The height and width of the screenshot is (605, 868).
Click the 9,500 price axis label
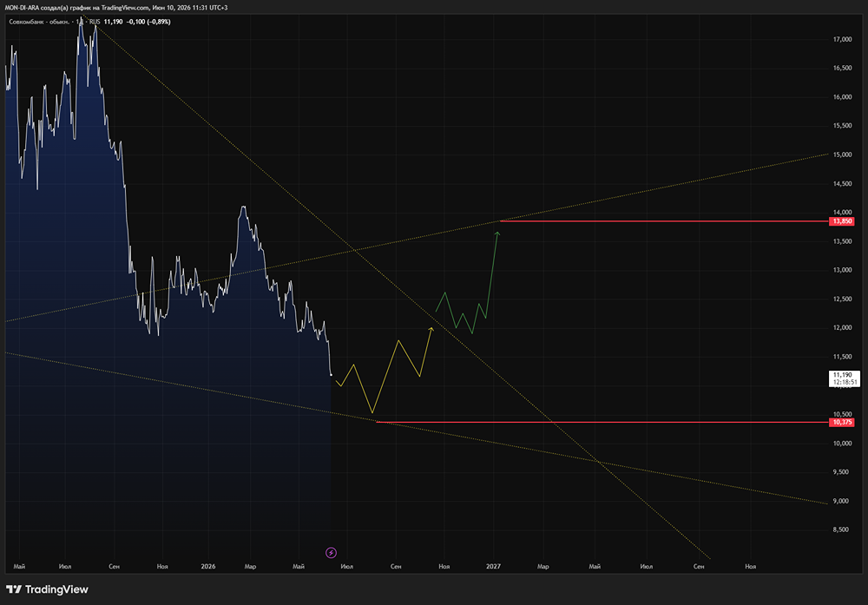(841, 472)
